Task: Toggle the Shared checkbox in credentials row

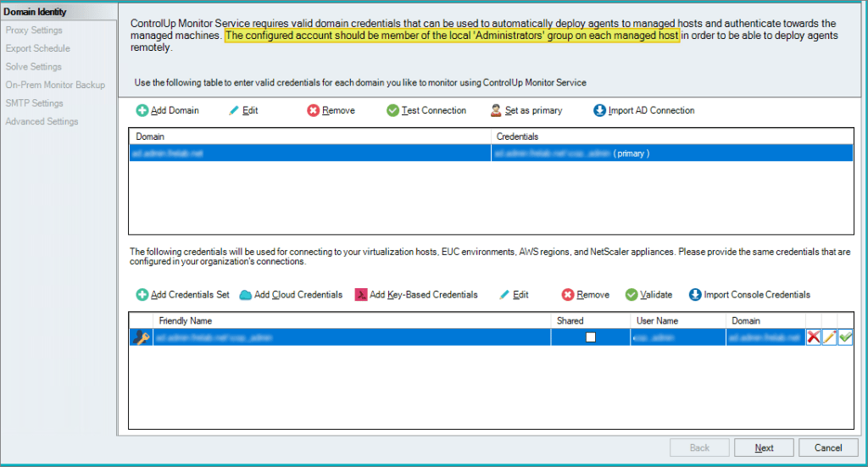Action: click(x=591, y=337)
